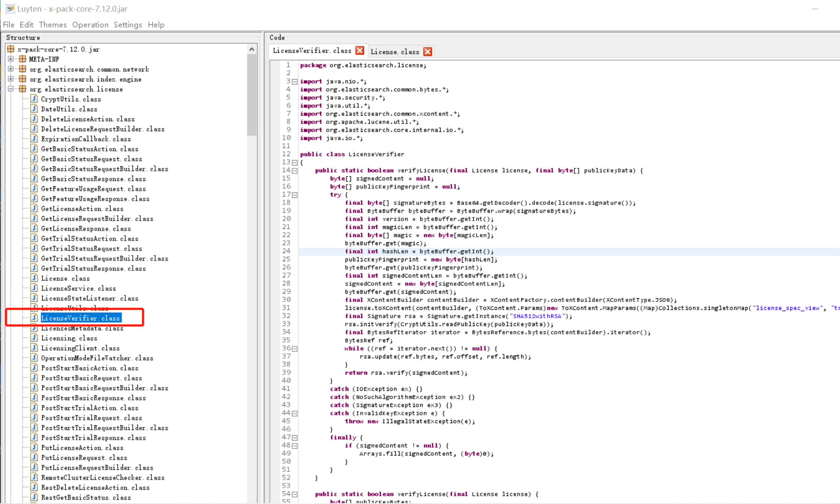
Task: Click the PostStartBasicAction.class file icon
Action: click(x=34, y=368)
